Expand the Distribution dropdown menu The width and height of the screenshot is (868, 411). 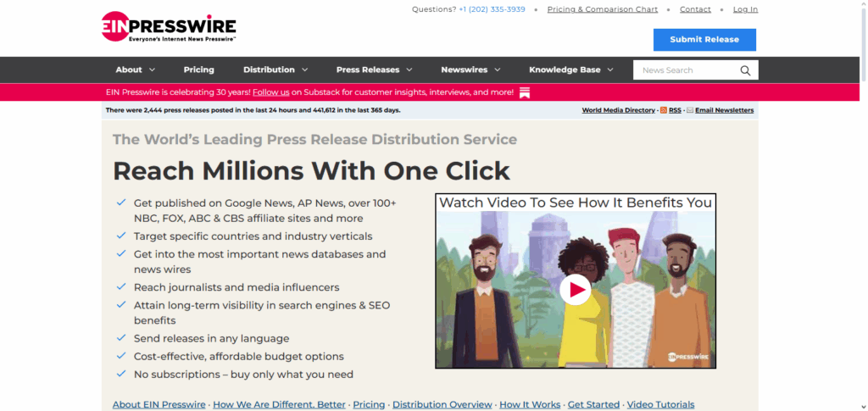(275, 69)
